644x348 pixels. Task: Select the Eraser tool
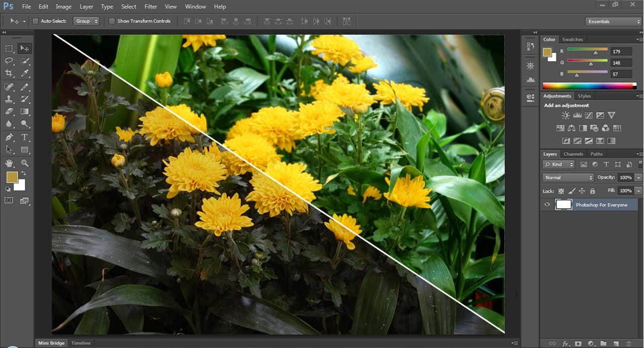click(9, 111)
